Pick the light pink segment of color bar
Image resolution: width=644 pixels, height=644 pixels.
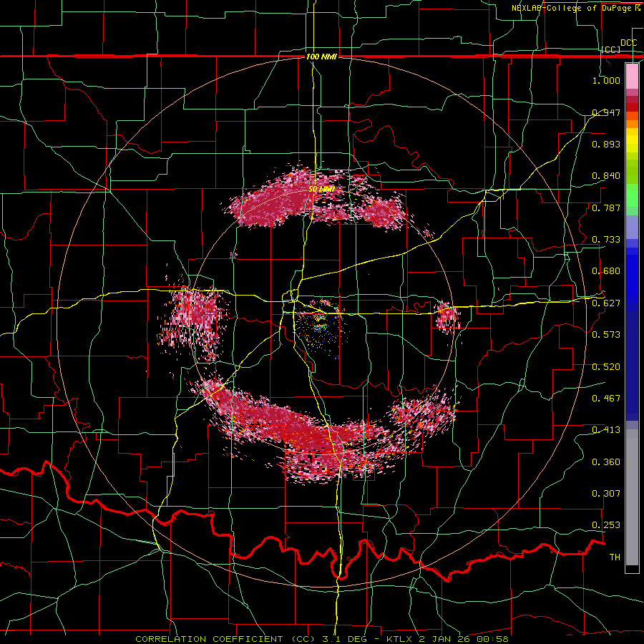[632, 76]
